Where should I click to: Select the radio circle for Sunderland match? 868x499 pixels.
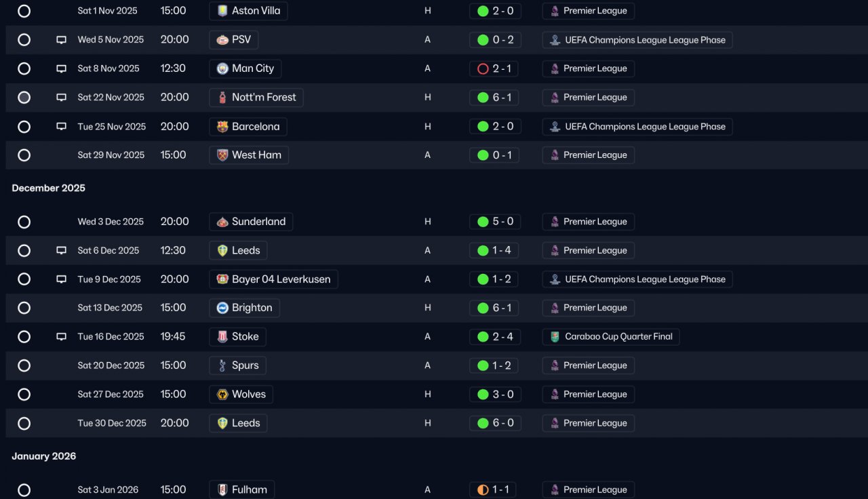(x=24, y=222)
